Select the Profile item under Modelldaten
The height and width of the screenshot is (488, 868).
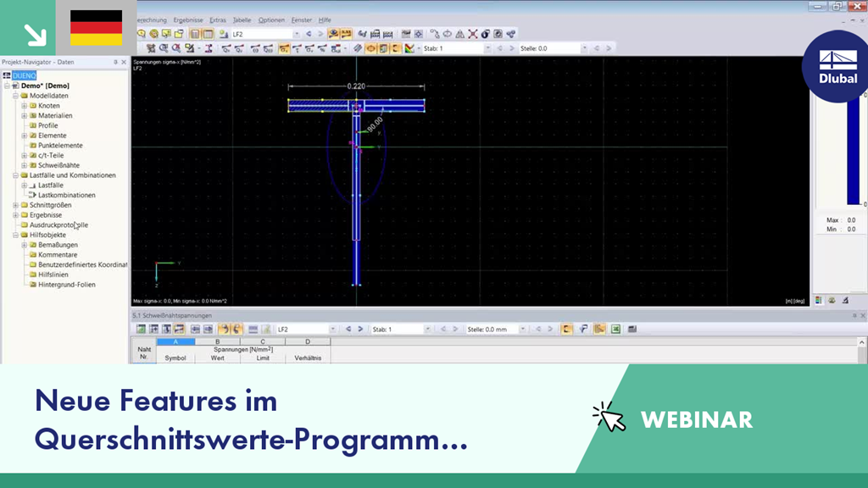[47, 125]
